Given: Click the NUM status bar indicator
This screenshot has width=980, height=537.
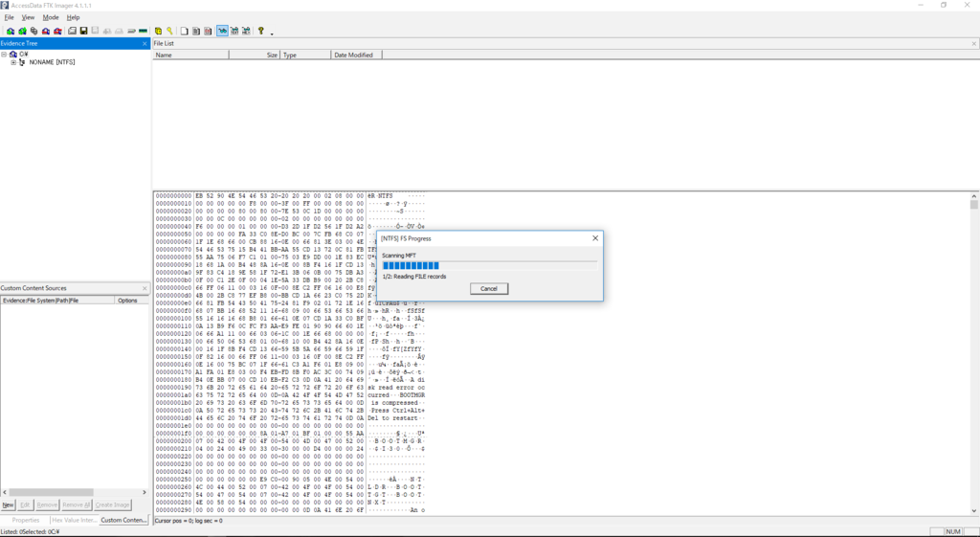Looking at the screenshot, I should click(952, 532).
